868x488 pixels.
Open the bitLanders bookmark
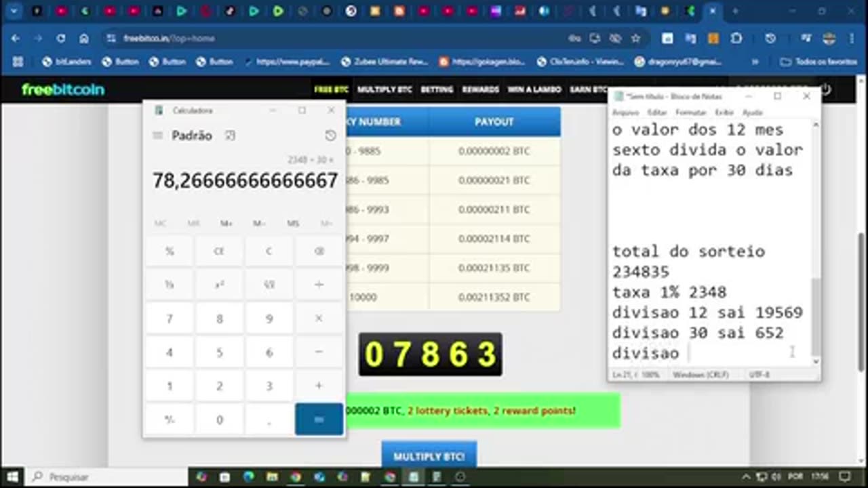point(66,62)
